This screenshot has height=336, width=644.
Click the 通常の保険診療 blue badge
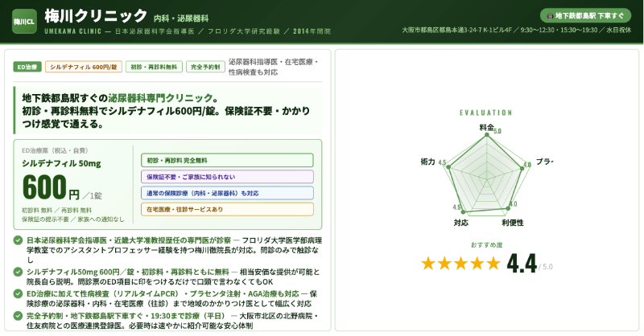[x=216, y=193]
